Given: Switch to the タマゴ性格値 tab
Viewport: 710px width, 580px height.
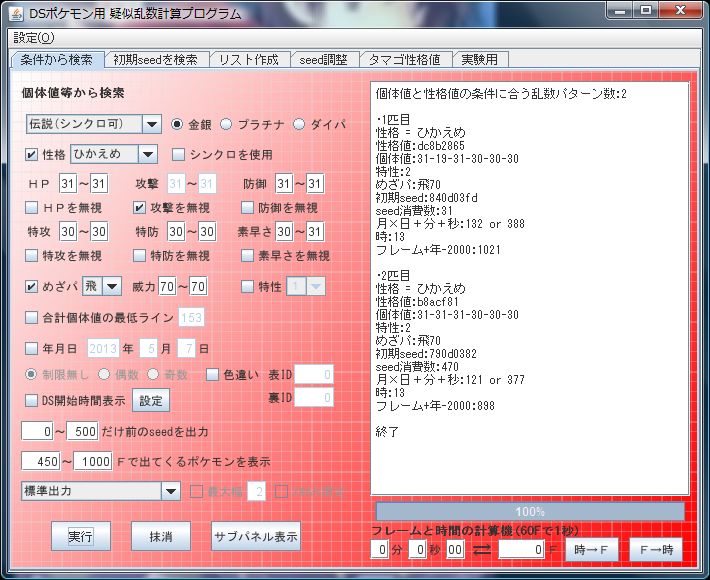Looking at the screenshot, I should tap(404, 60).
